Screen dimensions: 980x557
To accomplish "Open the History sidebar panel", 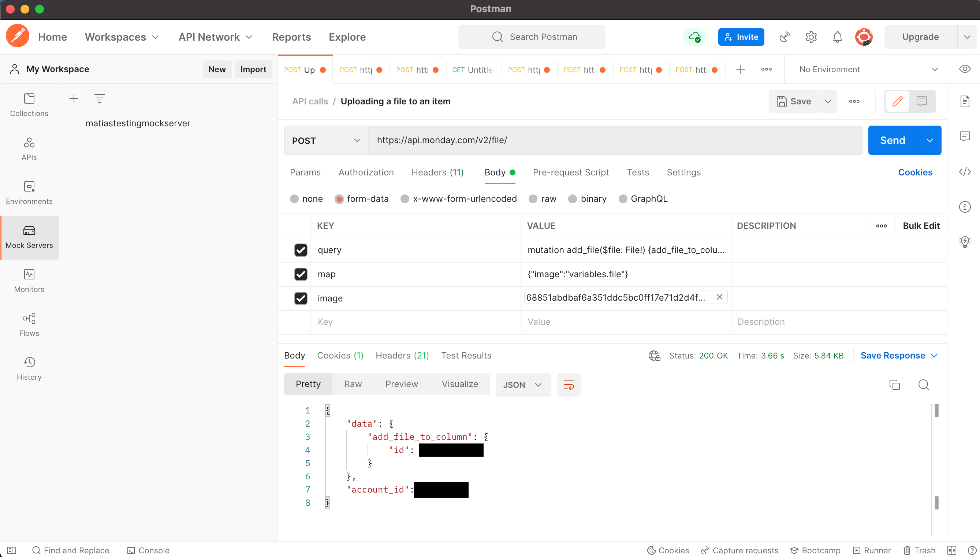I will (29, 369).
